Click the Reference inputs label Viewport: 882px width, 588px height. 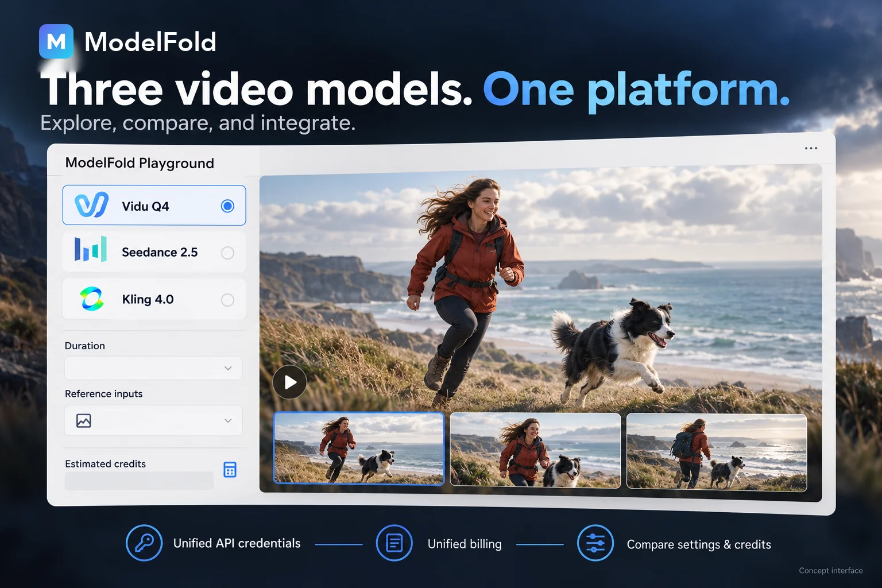pyautogui.click(x=103, y=394)
